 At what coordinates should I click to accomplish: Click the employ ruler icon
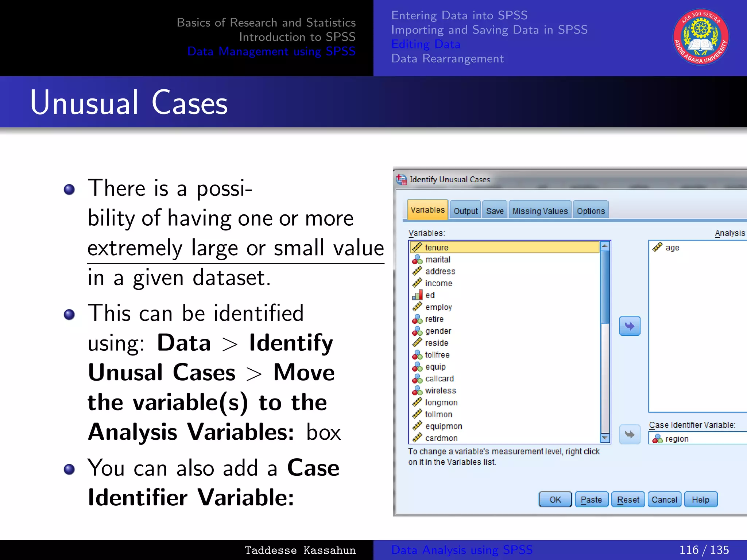(417, 307)
